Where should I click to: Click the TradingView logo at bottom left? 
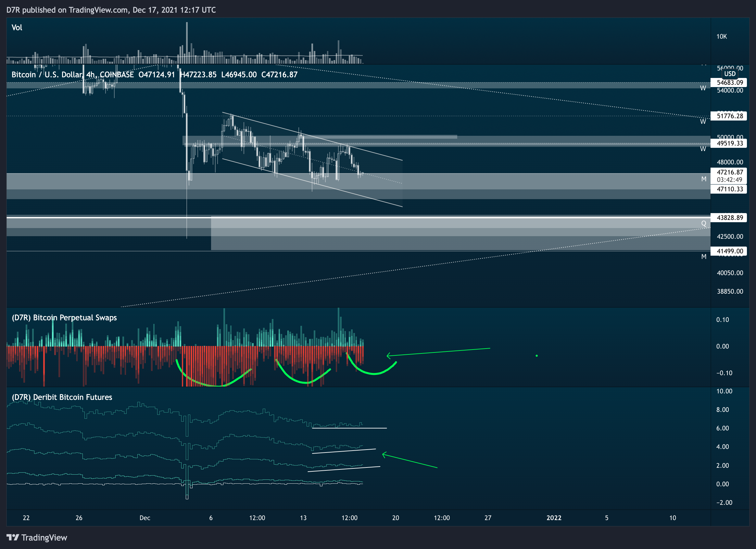point(37,537)
